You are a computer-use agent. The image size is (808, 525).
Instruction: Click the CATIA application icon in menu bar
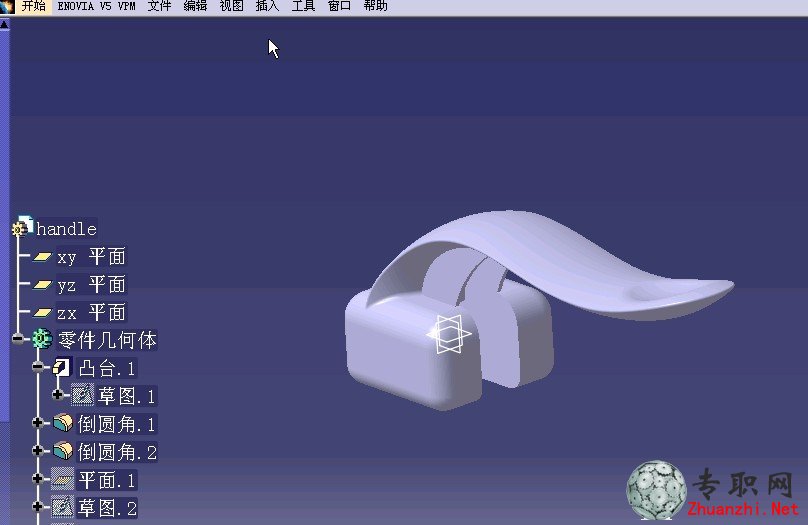tap(7, 6)
